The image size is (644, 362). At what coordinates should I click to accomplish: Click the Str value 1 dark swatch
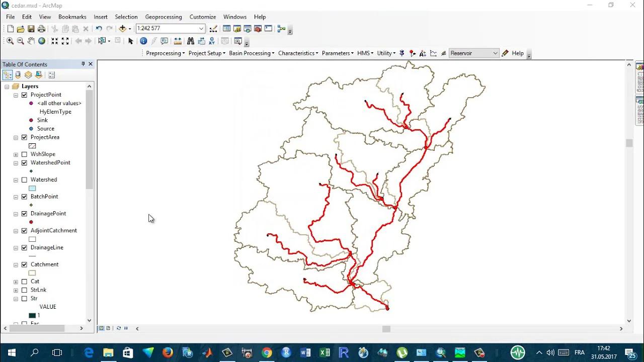(32, 316)
